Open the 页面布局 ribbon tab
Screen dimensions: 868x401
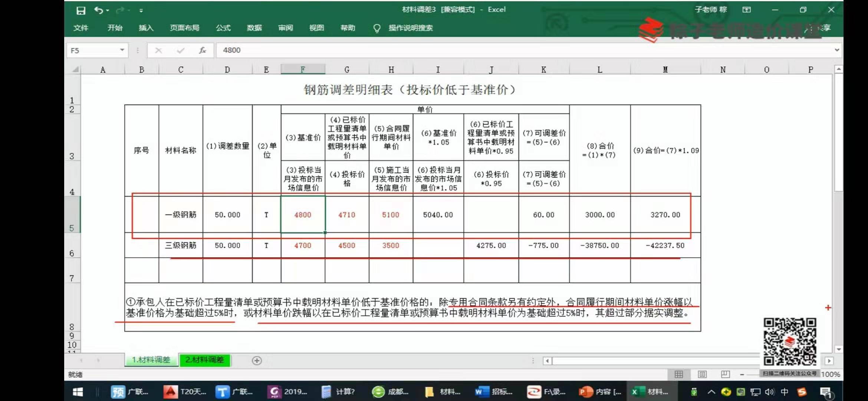184,28
